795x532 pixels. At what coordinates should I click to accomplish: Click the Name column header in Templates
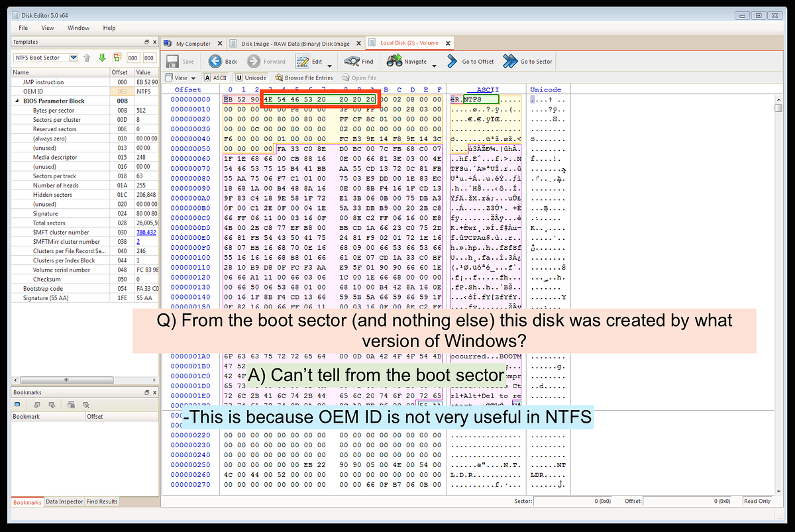tap(60, 72)
